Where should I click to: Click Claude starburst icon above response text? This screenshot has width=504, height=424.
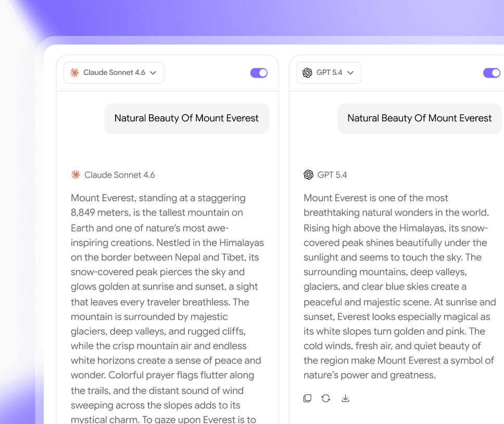click(75, 174)
